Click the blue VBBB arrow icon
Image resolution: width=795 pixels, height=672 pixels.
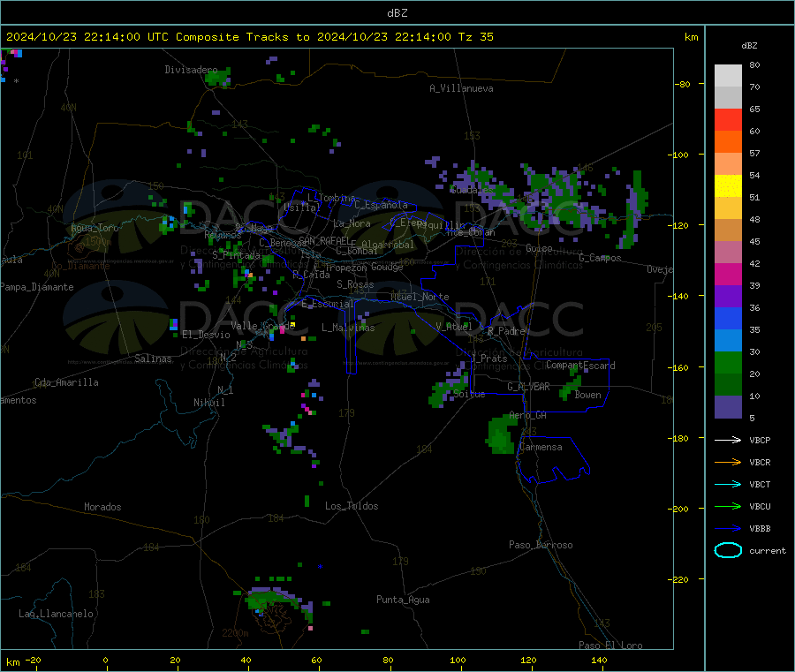click(x=728, y=529)
